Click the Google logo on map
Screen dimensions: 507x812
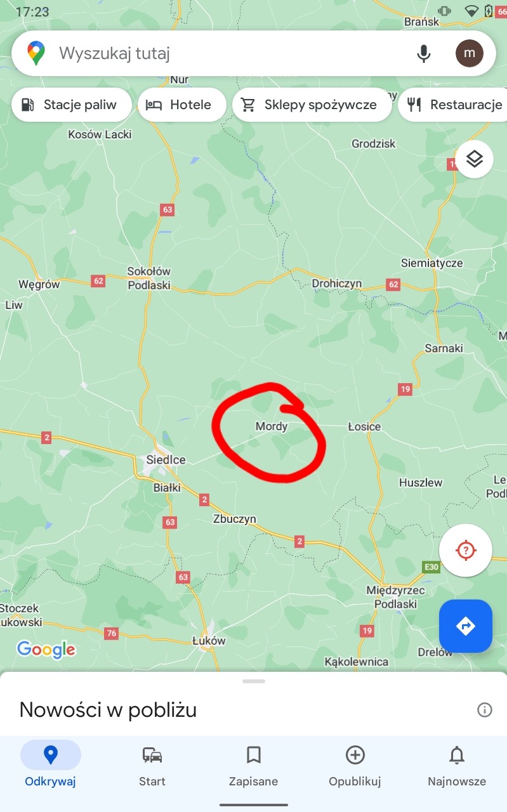click(x=46, y=649)
